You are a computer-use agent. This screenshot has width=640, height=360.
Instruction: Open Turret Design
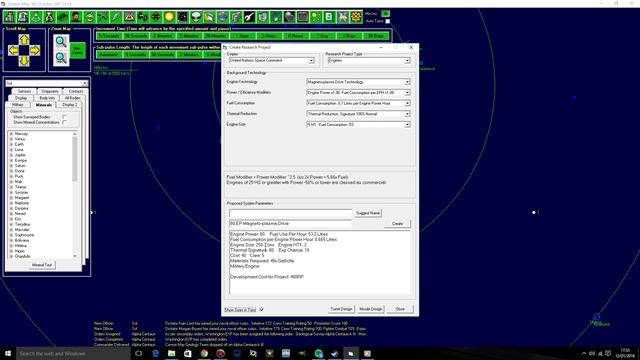pos(341,309)
